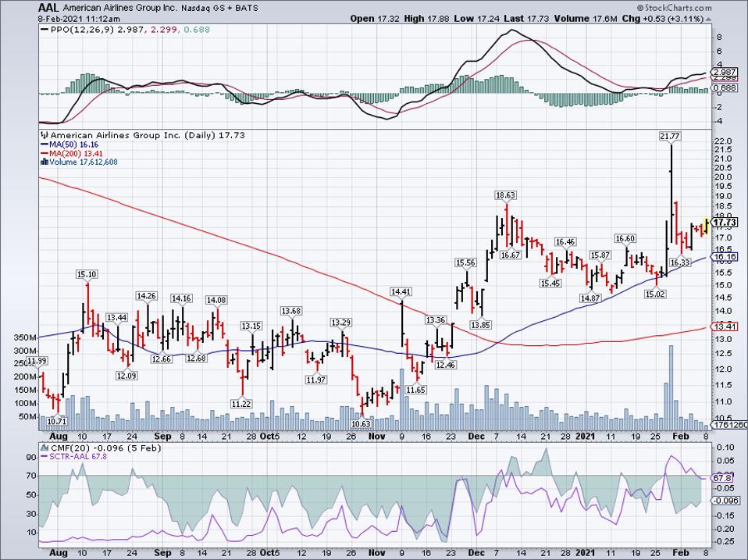This screenshot has height=560, width=748.
Task: Click the highlighted 17.73 last-price tag on axis
Action: coord(725,223)
